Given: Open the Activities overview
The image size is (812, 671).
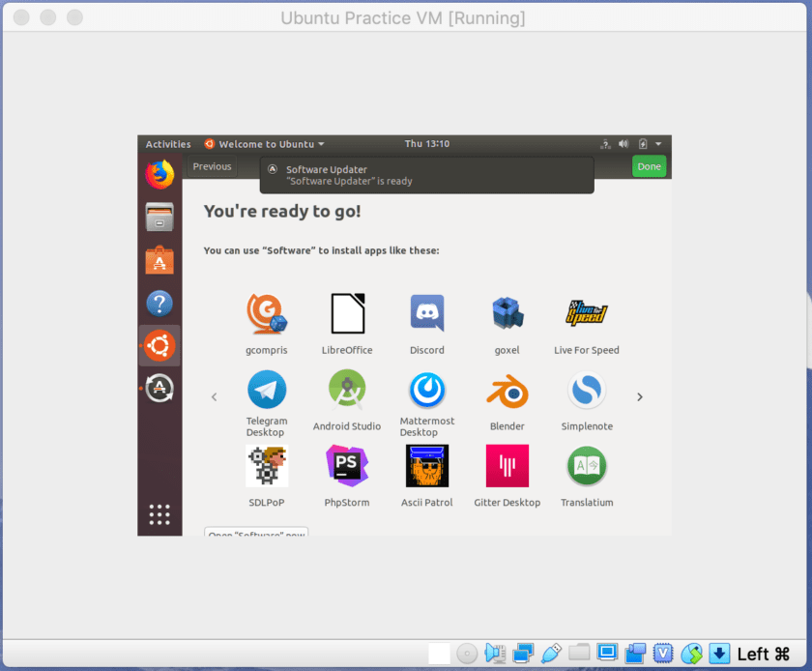Looking at the screenshot, I should 168,144.
